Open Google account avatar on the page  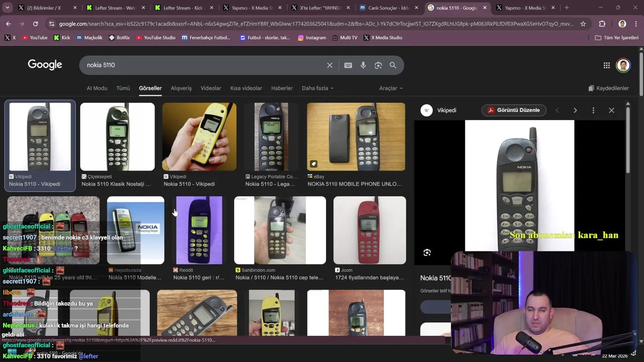[x=623, y=65]
